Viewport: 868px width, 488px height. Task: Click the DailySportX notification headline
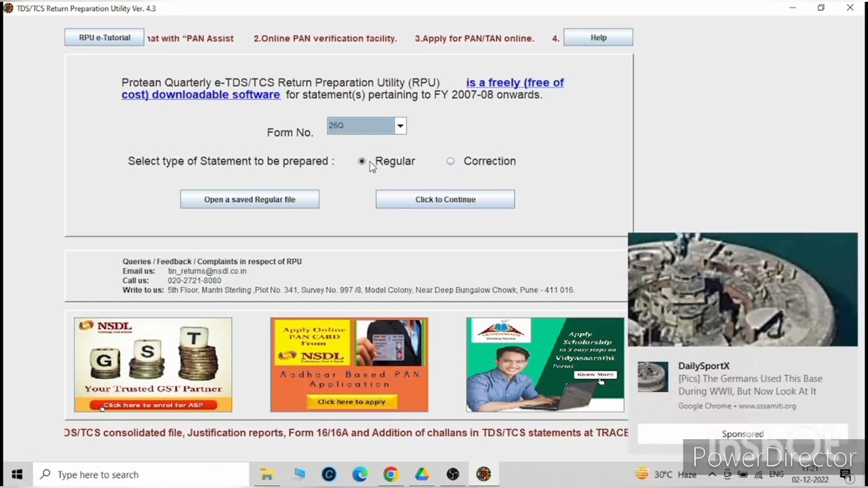coord(750,385)
